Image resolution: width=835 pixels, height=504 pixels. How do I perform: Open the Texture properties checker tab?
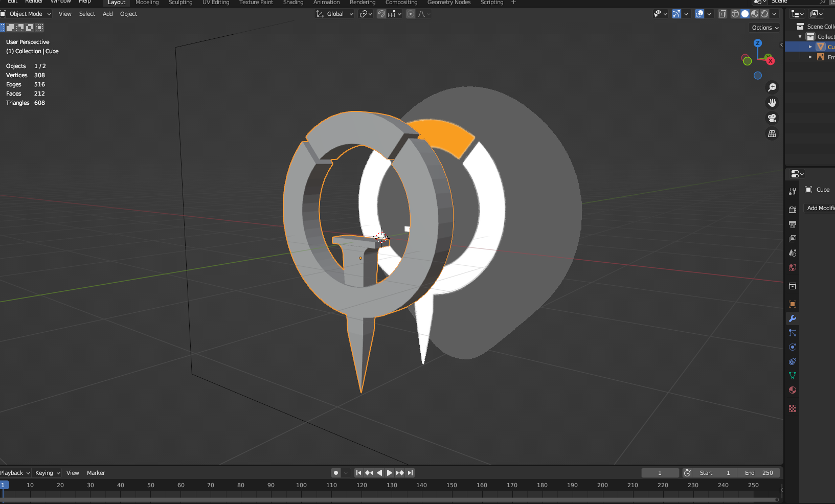point(793,408)
